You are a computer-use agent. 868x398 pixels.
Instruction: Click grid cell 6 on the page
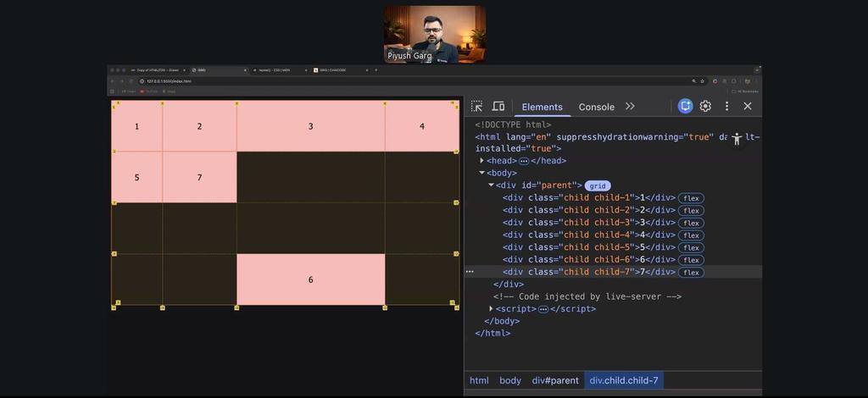pyautogui.click(x=310, y=279)
